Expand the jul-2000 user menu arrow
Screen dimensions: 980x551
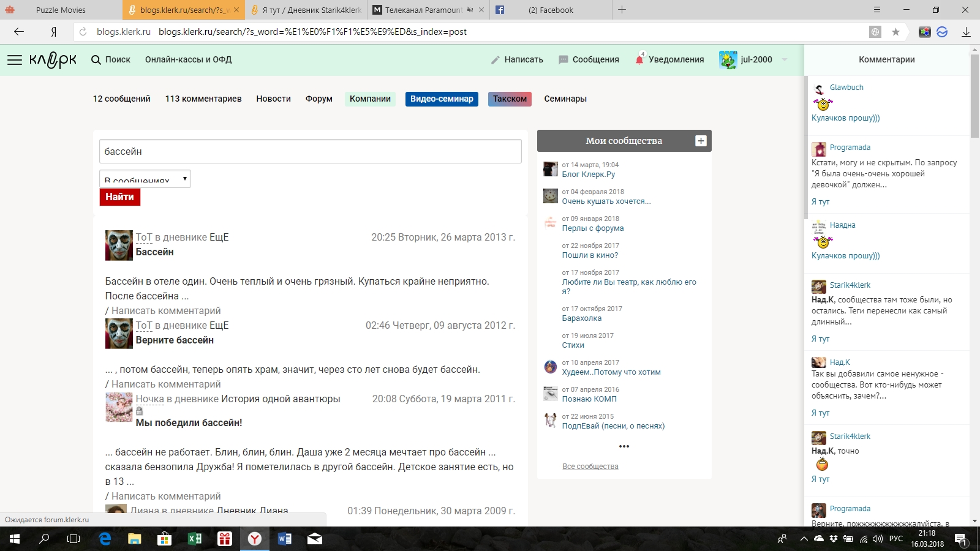tap(785, 59)
